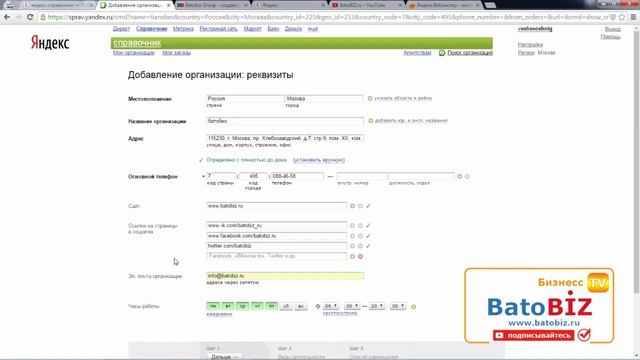The image size is (640, 360).
Task: Click the grey add icon in the twitter.com row
Action: click(x=352, y=246)
